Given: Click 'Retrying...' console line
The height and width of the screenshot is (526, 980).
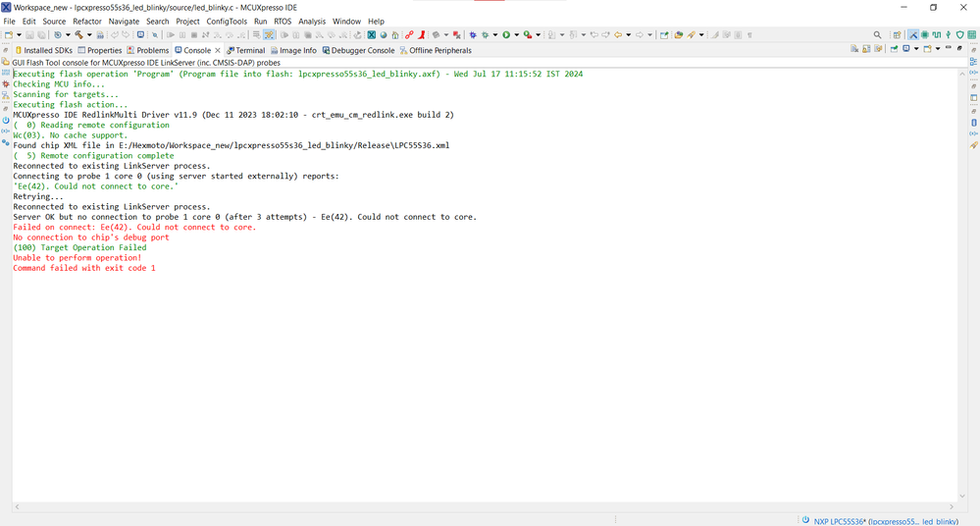Looking at the screenshot, I should (38, 196).
